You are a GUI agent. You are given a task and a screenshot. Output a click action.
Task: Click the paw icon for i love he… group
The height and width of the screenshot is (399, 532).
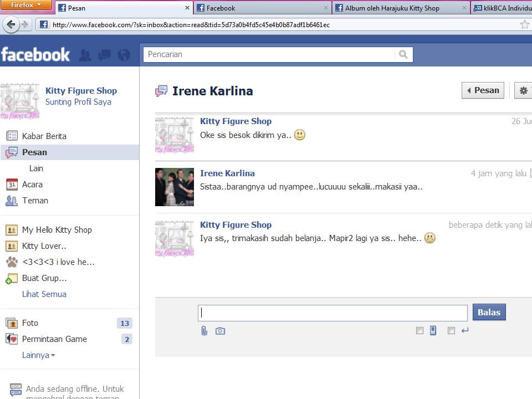[12, 262]
